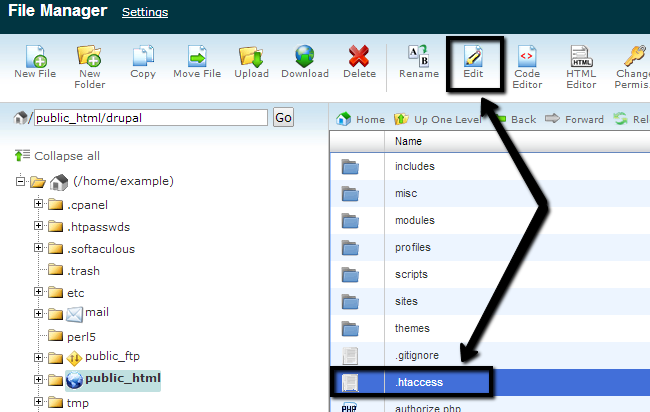Viewport: 650px width, 412px height.
Task: Launch the Code Editor tool
Action: coord(527,67)
